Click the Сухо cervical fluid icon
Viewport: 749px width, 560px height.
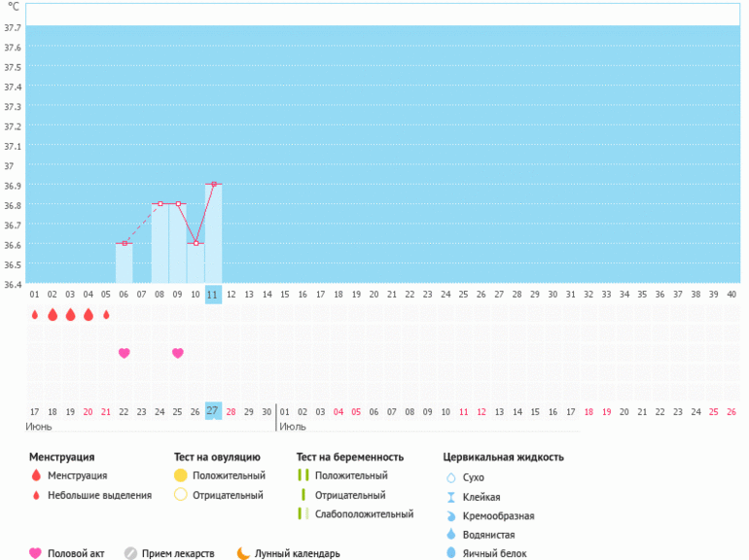click(x=450, y=477)
